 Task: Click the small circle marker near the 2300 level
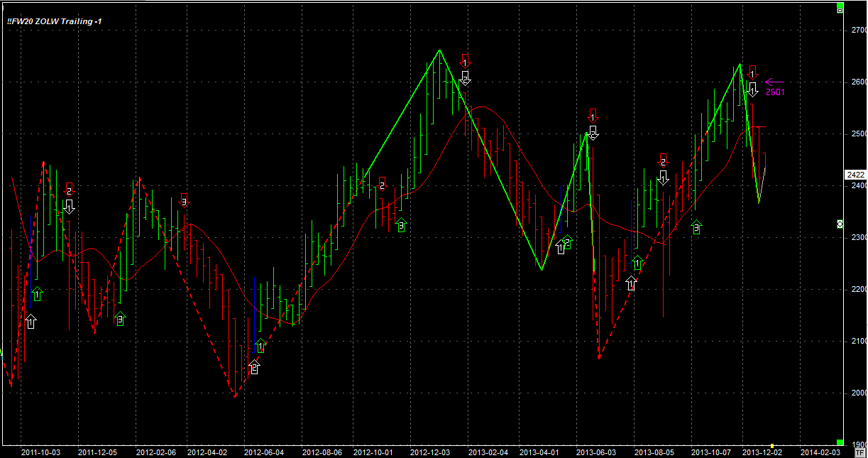[x=840, y=224]
